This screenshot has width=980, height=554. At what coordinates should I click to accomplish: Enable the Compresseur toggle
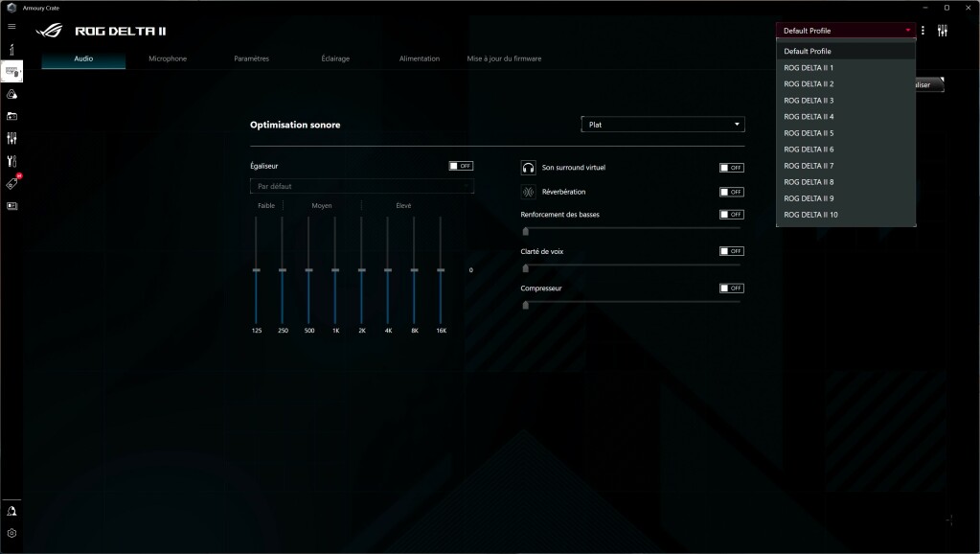[731, 289]
